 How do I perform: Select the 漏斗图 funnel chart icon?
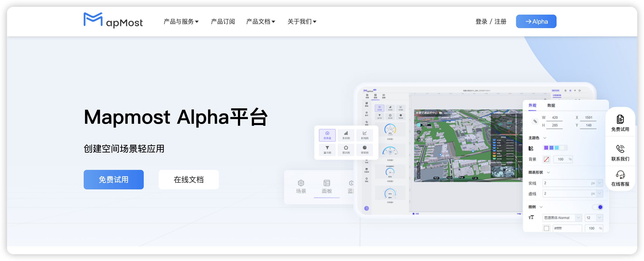click(327, 150)
